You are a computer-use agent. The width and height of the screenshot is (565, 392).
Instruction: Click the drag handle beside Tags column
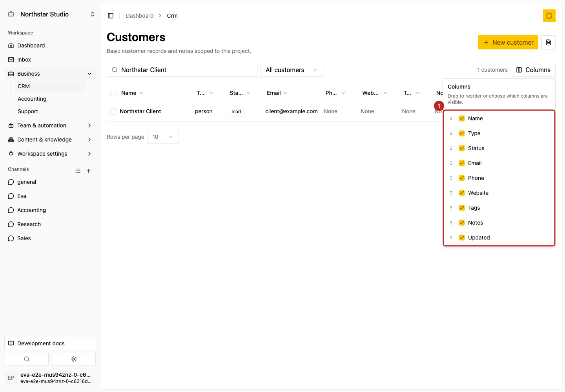pyautogui.click(x=451, y=208)
